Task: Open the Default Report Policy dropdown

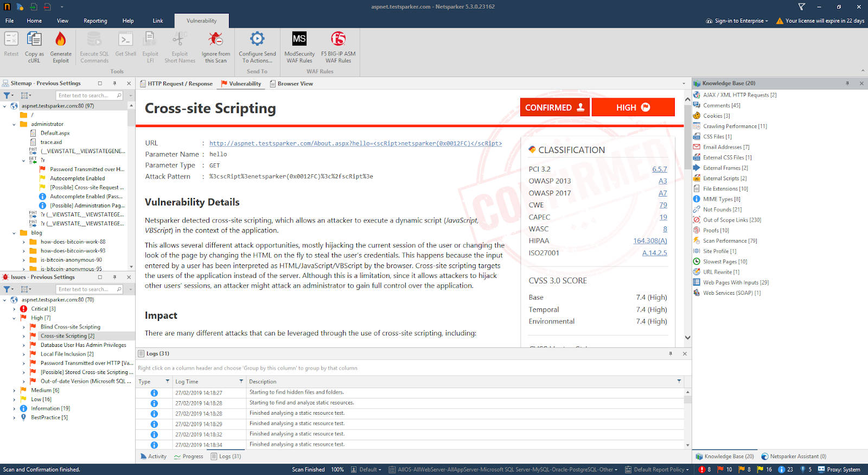Action: pos(660,470)
